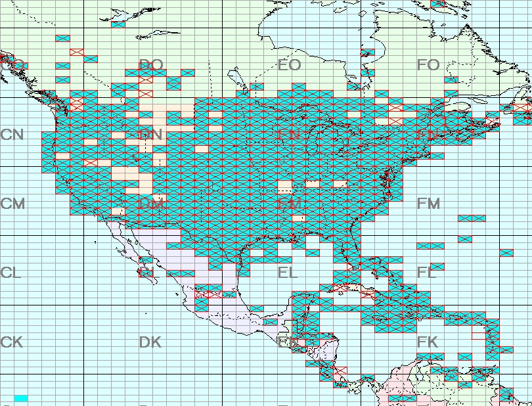The image size is (532, 406).
Task: Select the FK field label in the Caribbean
Action: pyautogui.click(x=428, y=342)
